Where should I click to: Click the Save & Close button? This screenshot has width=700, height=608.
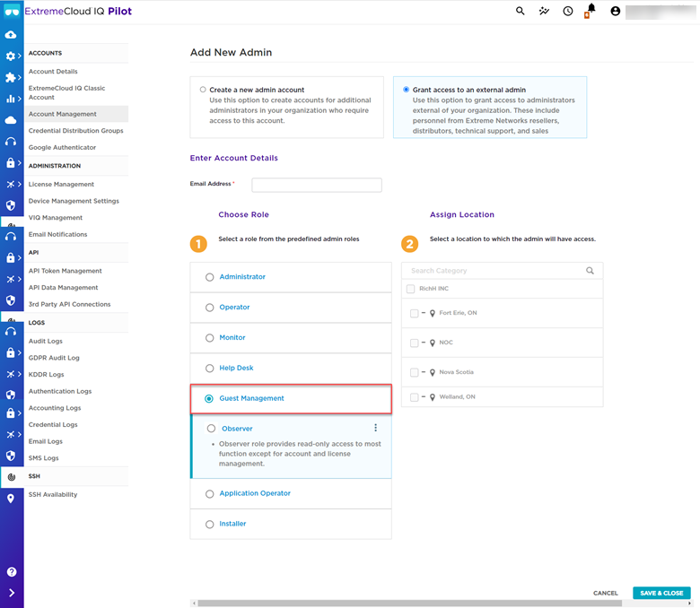(x=661, y=593)
